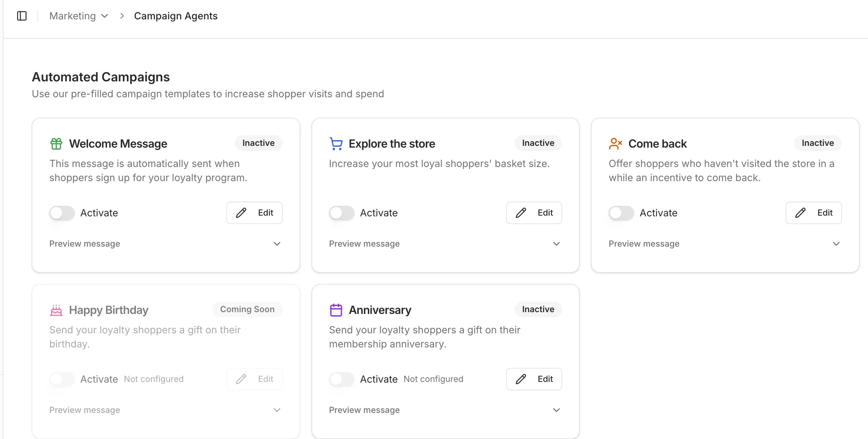Click the Campaign Agents breadcrumb
868x439 pixels.
[176, 16]
